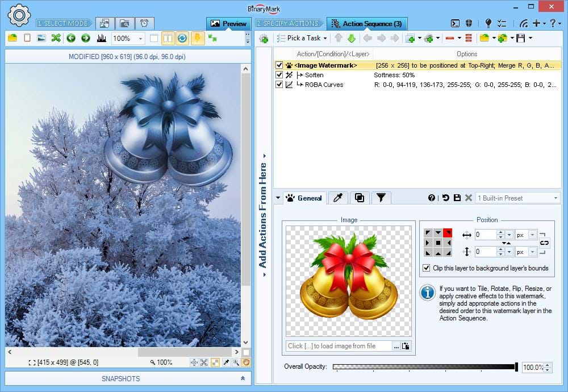Image resolution: width=568 pixels, height=392 pixels.
Task: Open the eyedropper tab in properties
Action: coord(338,198)
